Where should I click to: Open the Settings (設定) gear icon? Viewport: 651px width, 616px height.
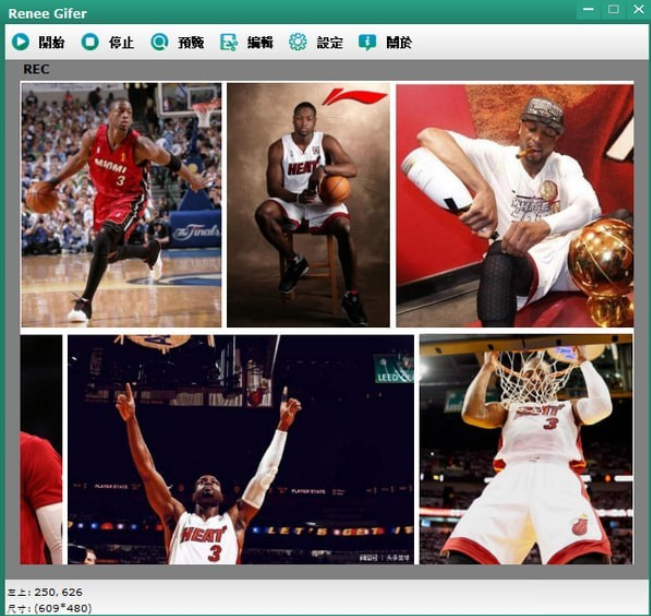point(297,42)
